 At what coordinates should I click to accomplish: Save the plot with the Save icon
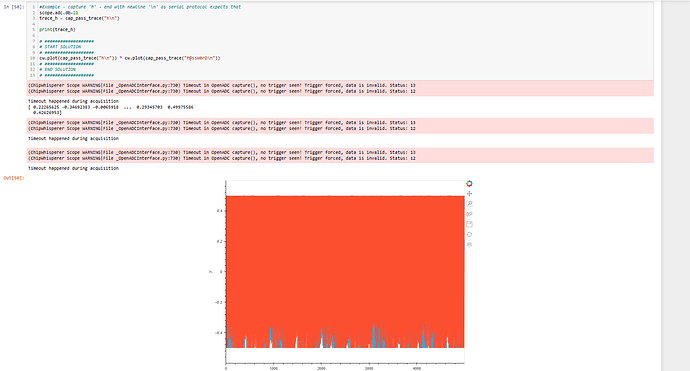click(469, 224)
